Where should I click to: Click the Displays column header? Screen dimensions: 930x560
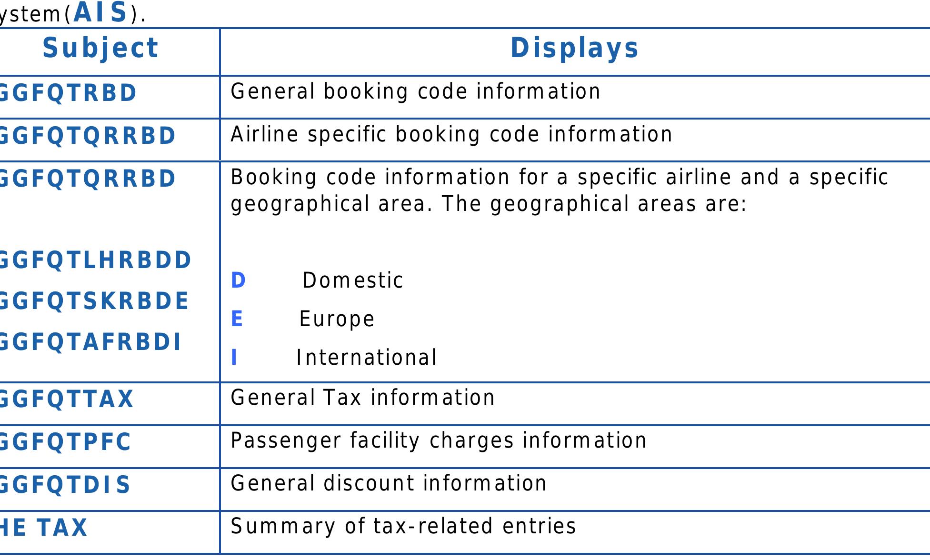click(574, 48)
